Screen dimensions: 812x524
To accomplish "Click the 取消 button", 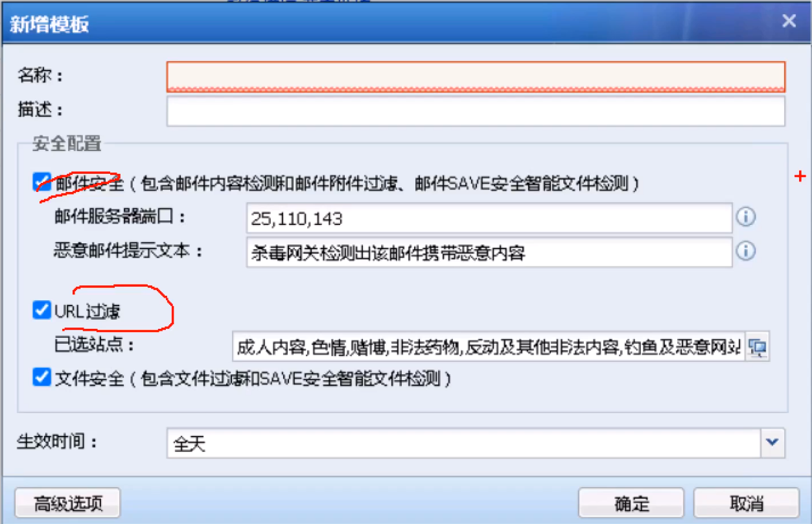I will coord(746,503).
